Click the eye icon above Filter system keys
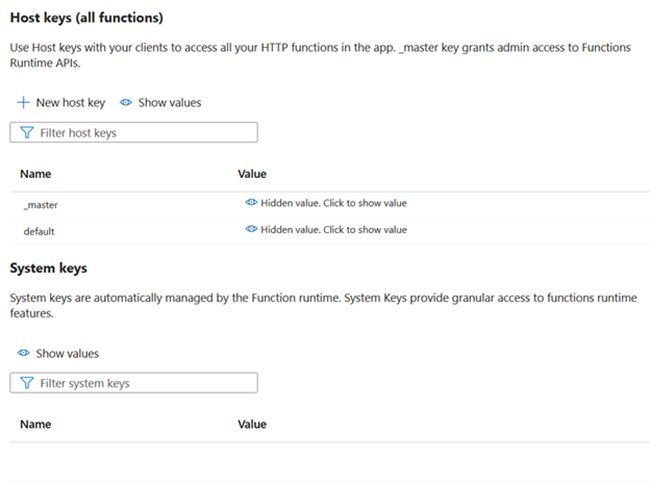The width and height of the screenshot is (650, 484). (23, 353)
